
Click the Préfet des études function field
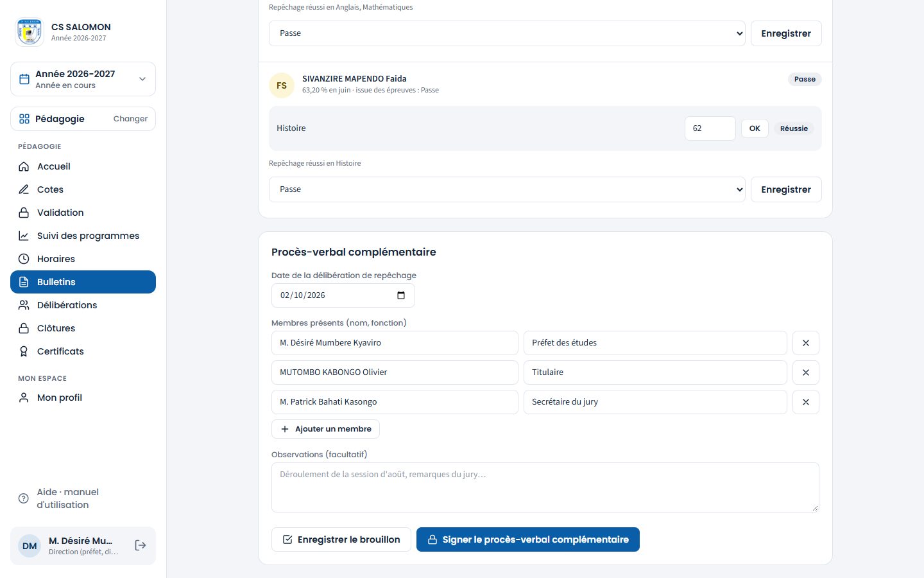[x=655, y=343]
